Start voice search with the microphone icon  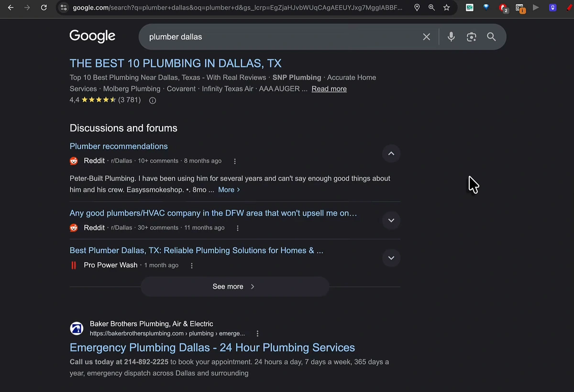[x=451, y=37]
